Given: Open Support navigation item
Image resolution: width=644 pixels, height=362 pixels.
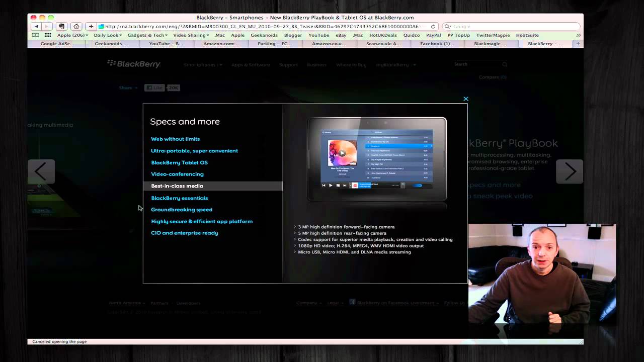Looking at the screenshot, I should pos(288,65).
